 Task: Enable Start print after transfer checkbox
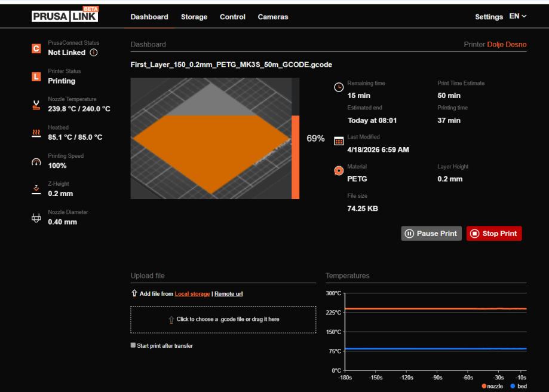coord(133,345)
